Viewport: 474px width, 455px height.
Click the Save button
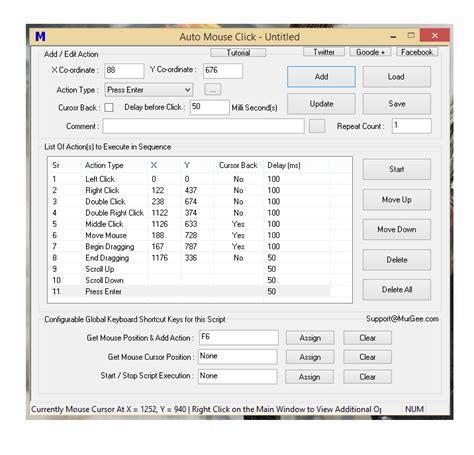point(396,104)
